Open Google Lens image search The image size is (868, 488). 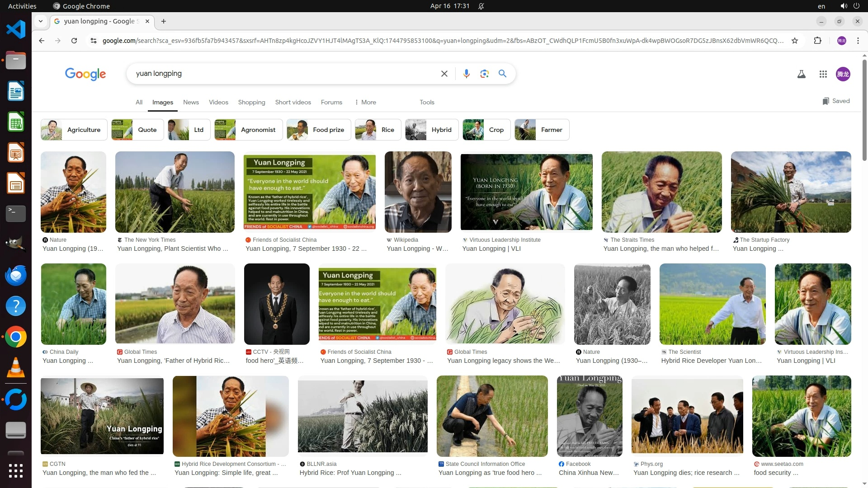(x=484, y=74)
